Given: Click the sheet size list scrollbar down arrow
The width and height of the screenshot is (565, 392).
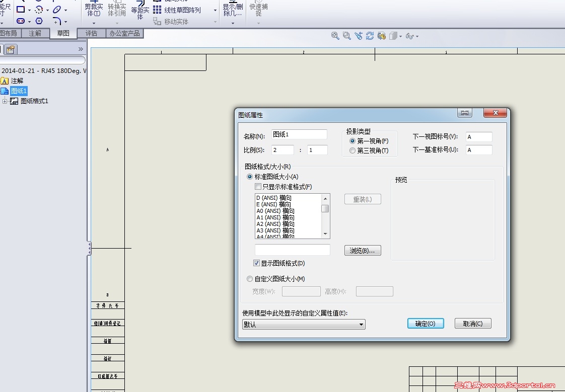Looking at the screenshot, I should coord(325,234).
